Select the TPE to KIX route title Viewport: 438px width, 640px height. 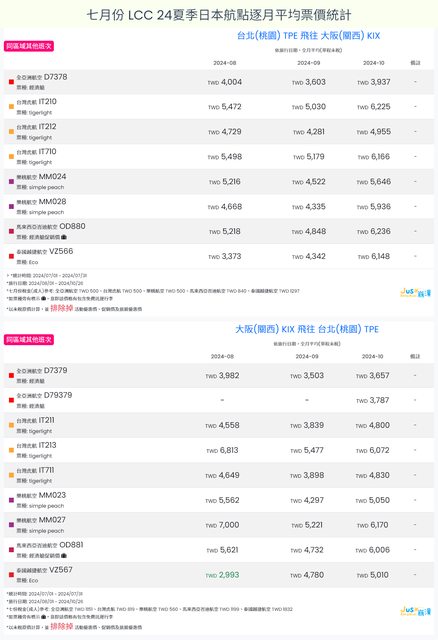[x=308, y=36]
